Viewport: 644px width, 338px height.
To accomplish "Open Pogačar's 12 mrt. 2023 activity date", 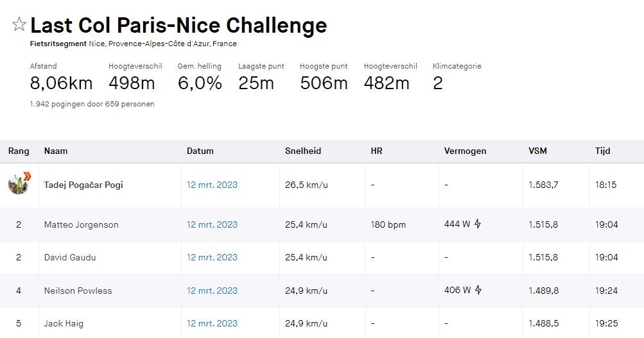I will [212, 185].
